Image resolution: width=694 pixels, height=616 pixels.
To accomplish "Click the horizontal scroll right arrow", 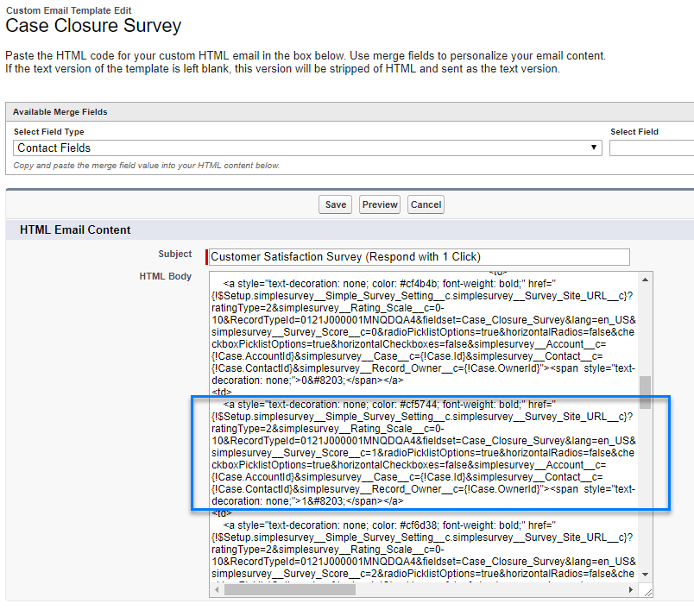I will [x=631, y=590].
